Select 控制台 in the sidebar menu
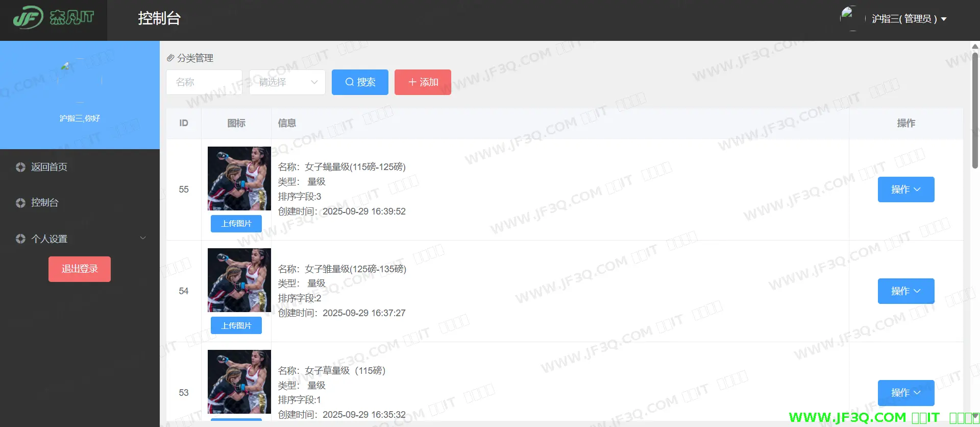Screen dimensions: 980x427 [45, 203]
